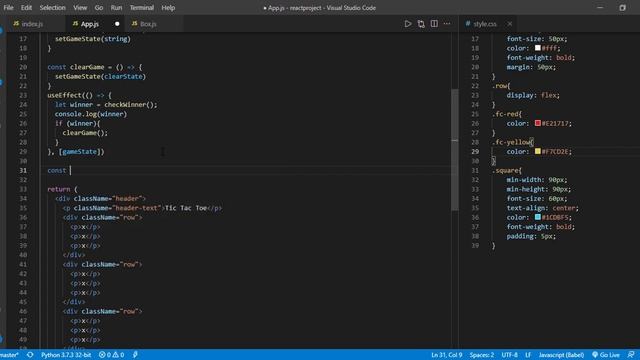Split the editor to the right
This screenshot has height=360, width=640.
(434, 24)
